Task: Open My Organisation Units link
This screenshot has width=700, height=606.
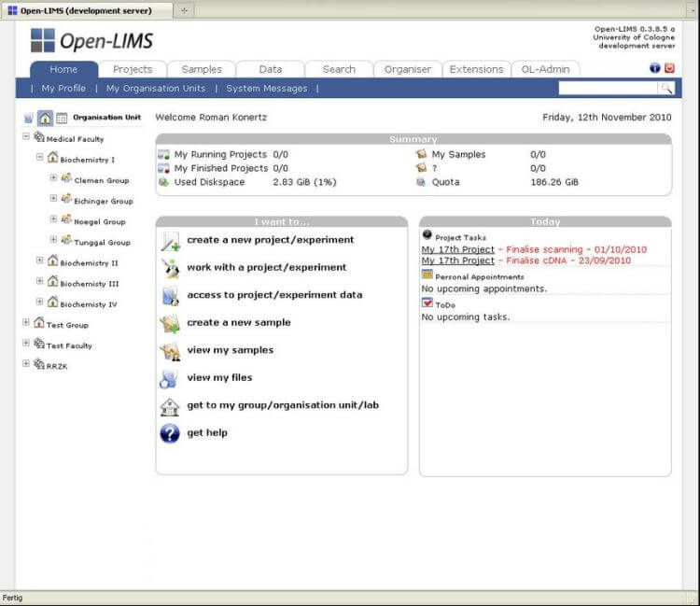Action: tap(156, 89)
